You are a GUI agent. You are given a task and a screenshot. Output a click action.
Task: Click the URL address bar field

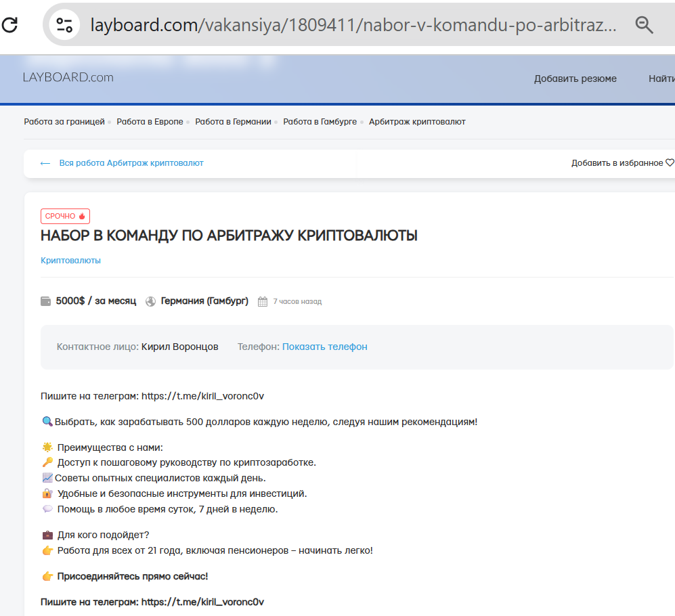tap(353, 26)
